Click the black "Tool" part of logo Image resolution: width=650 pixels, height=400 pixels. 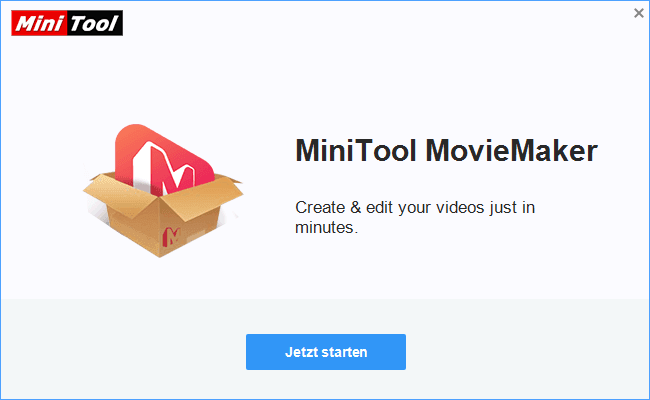coord(97,23)
